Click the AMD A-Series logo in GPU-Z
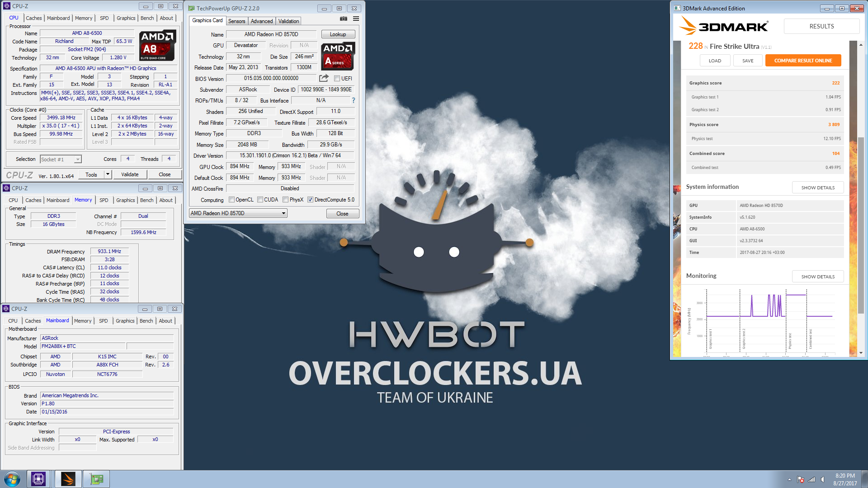 coord(338,56)
